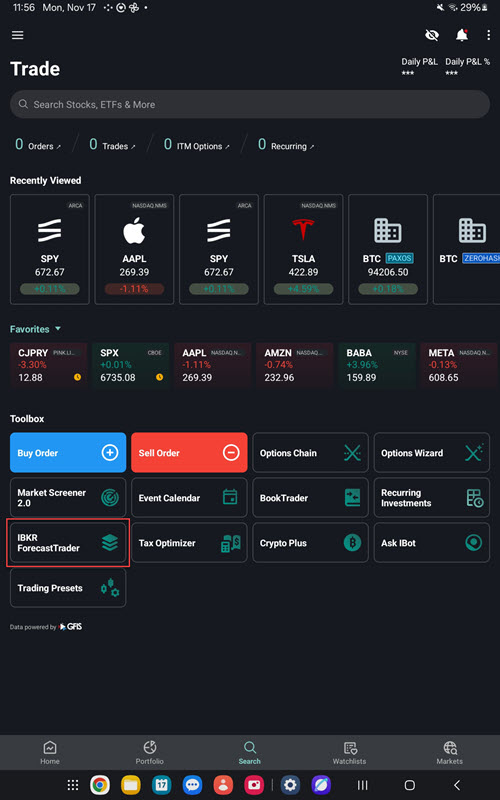Open the Messages app in taskbar

[x=192, y=785]
